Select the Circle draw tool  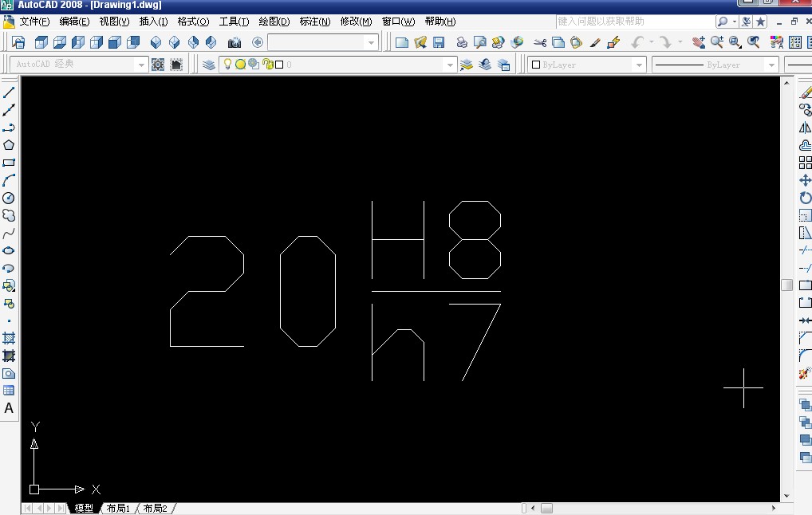coord(9,198)
